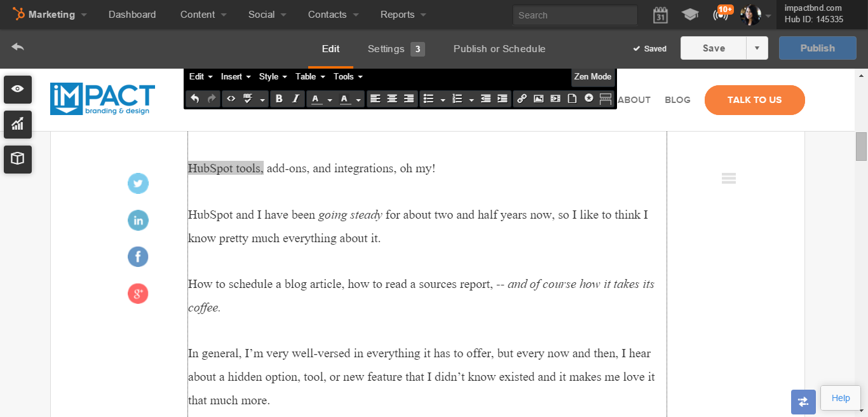Run the ABC spell check
This screenshot has width=868, height=417.
point(248,99)
